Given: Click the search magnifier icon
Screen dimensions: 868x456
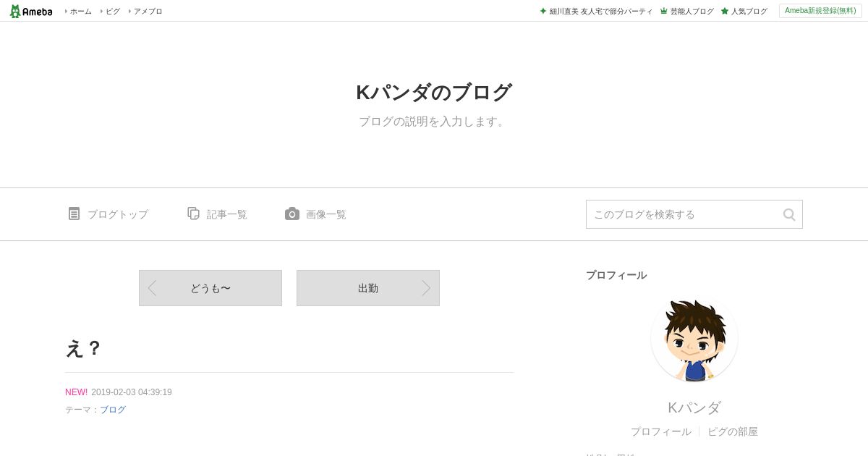Looking at the screenshot, I should point(788,214).
